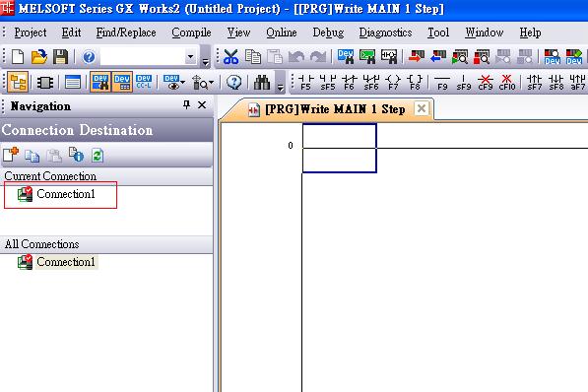Screen dimensions: 588x392
Task: Click the binoculars find icon
Action: click(262, 82)
